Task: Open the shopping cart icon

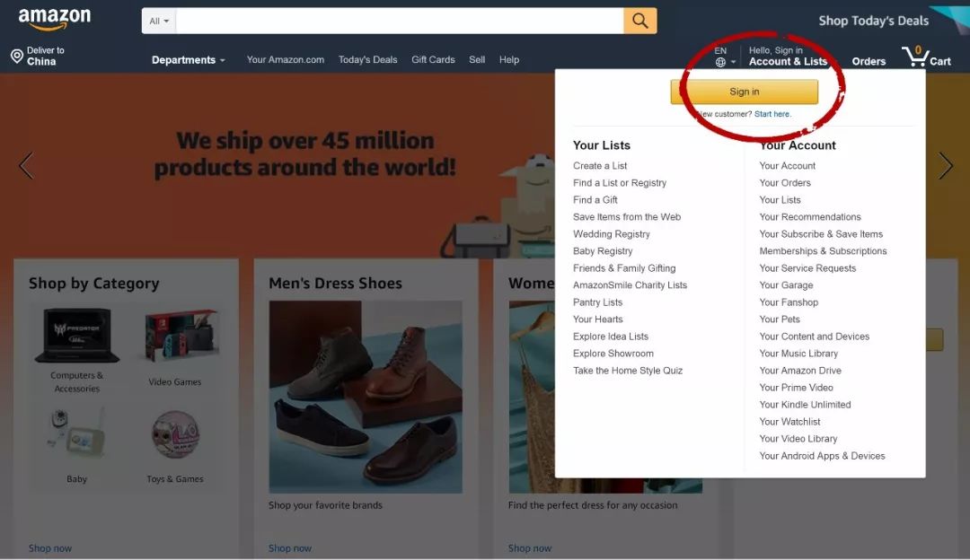Action: pos(916,57)
